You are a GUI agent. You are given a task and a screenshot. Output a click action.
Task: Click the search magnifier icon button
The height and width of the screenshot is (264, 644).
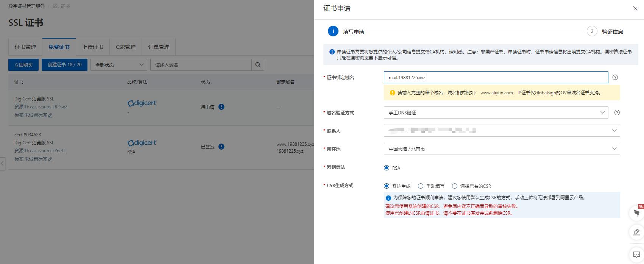pyautogui.click(x=258, y=65)
